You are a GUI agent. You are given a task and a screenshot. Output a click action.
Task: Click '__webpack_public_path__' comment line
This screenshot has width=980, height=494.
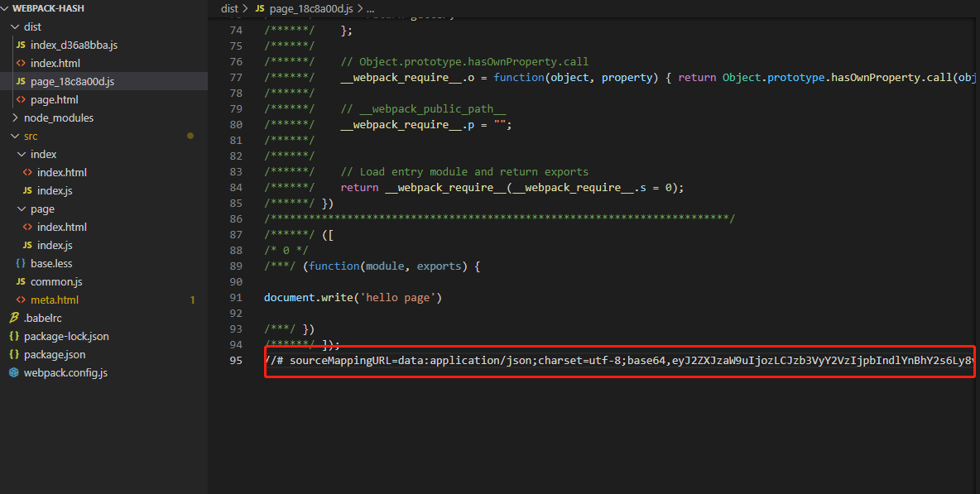423,108
